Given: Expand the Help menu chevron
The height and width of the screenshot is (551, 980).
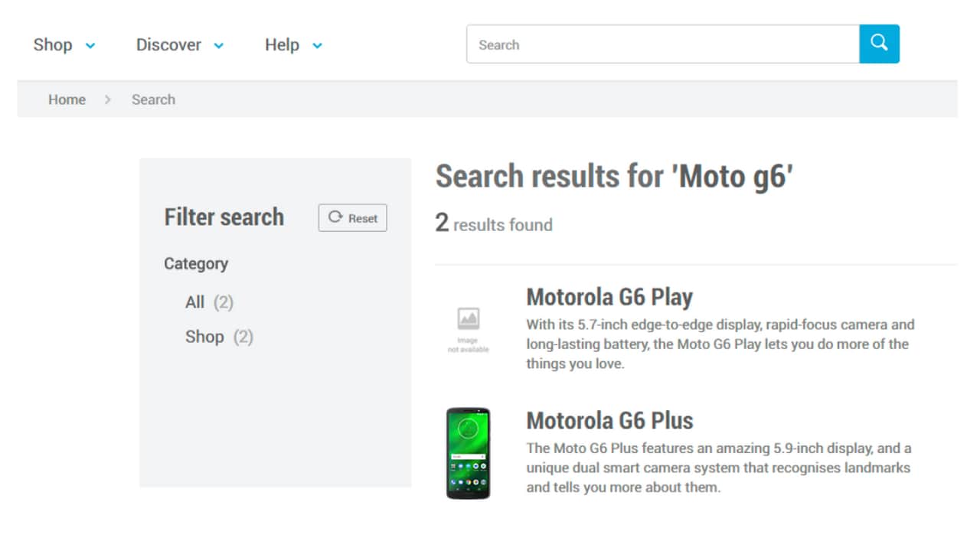Looking at the screenshot, I should [x=317, y=46].
